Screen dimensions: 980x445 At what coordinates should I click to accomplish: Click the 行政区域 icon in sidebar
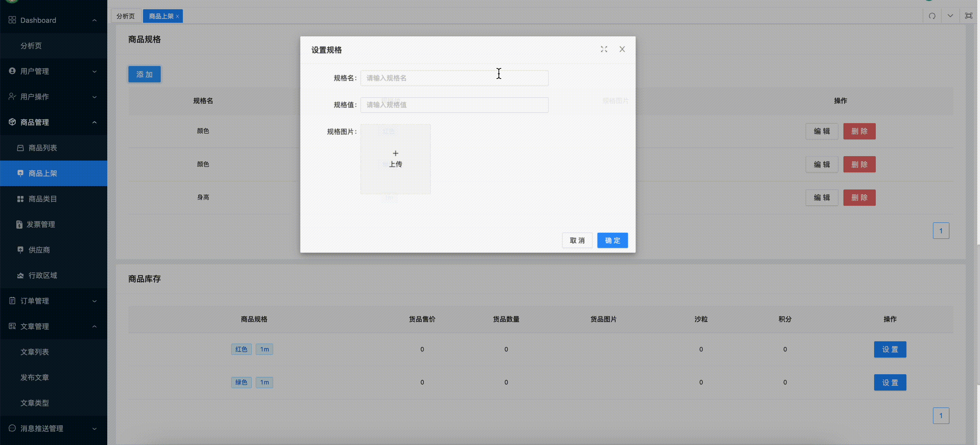pyautogui.click(x=20, y=275)
